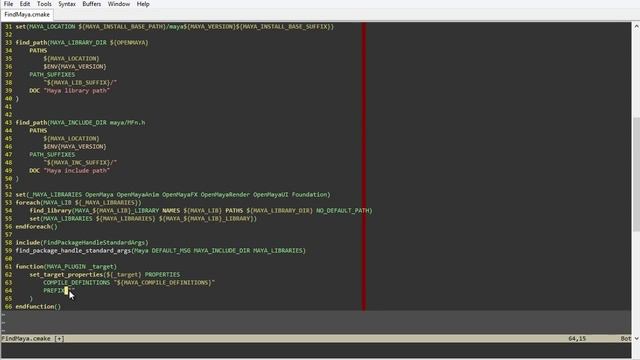Click line 31 set(MAYA_LOCATION text

coord(45,27)
